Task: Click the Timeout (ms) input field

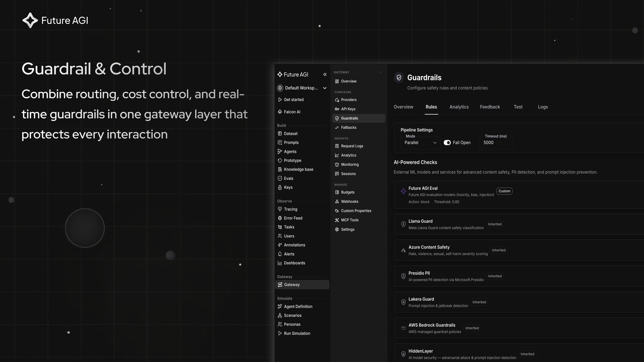Action: [496, 143]
